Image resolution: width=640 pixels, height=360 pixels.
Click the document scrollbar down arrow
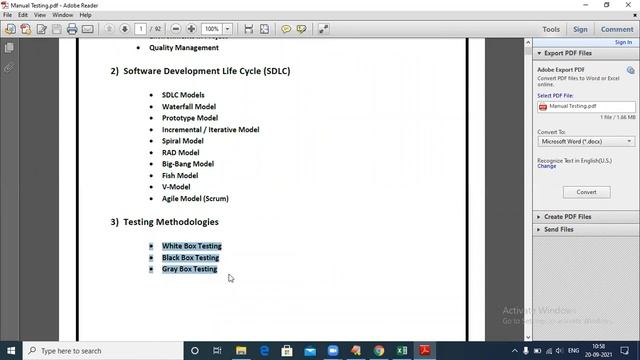[528, 337]
